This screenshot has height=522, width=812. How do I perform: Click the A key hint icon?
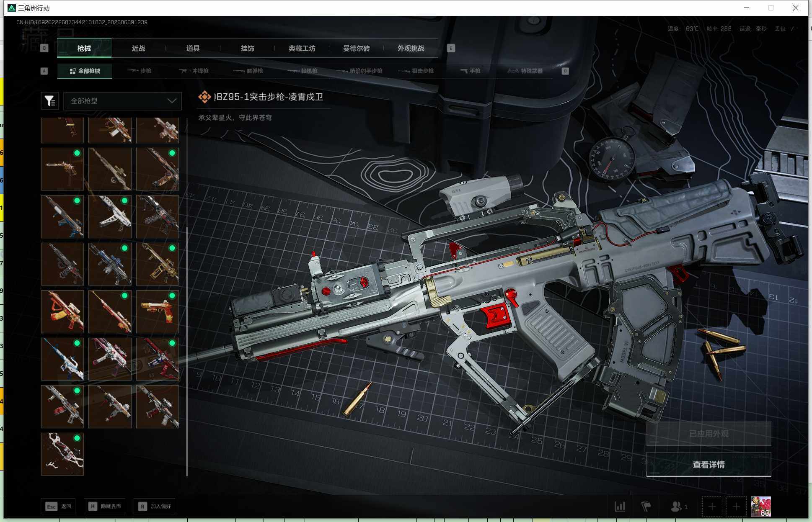point(44,71)
